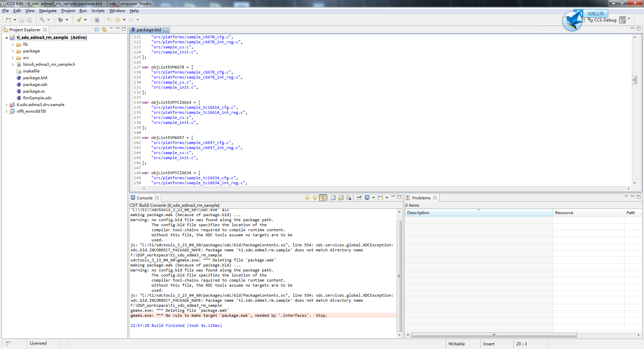This screenshot has width=644, height=349.
Task: Click the Search flashlight icon
Action: pyautogui.click(x=79, y=20)
